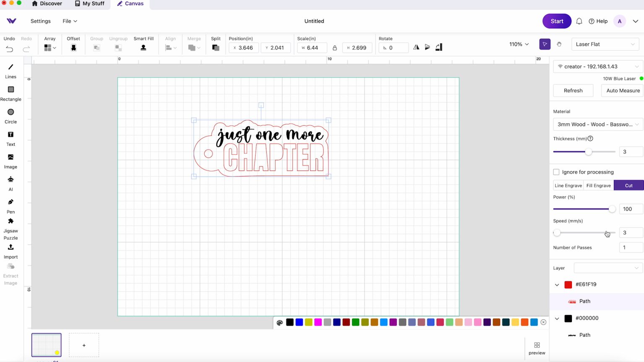Screen dimensions: 644x362
Task: Select the Pen tool in sidebar
Action: coord(10,202)
